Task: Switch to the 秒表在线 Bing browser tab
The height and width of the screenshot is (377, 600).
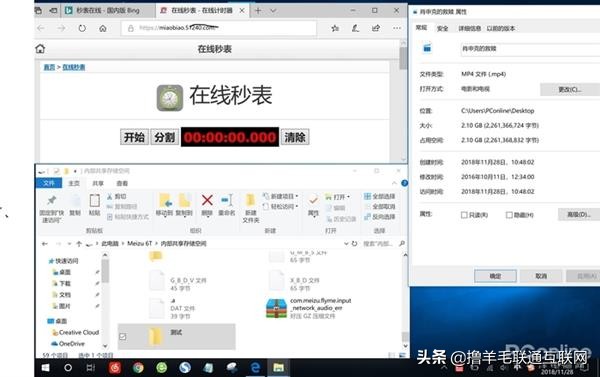Action: [108, 11]
